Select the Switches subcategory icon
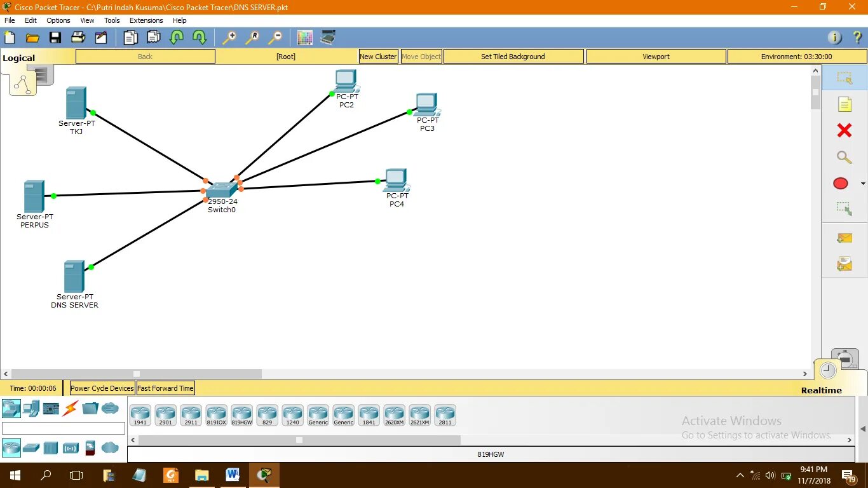The height and width of the screenshot is (488, 868). click(x=31, y=448)
